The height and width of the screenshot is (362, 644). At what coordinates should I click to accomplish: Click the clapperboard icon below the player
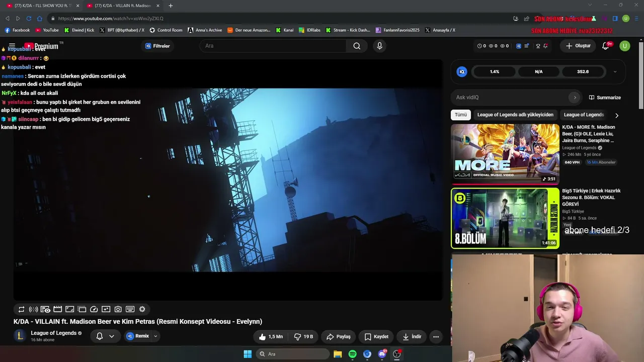coord(57,309)
